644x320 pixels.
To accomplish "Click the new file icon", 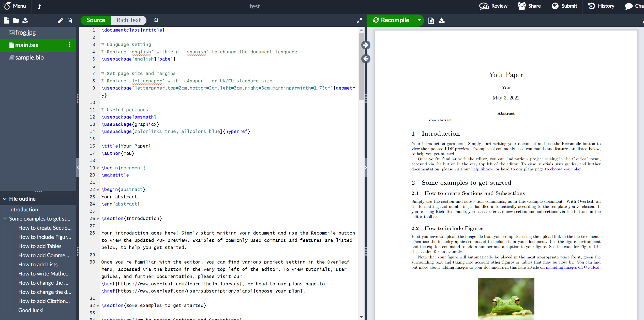I will [7, 20].
